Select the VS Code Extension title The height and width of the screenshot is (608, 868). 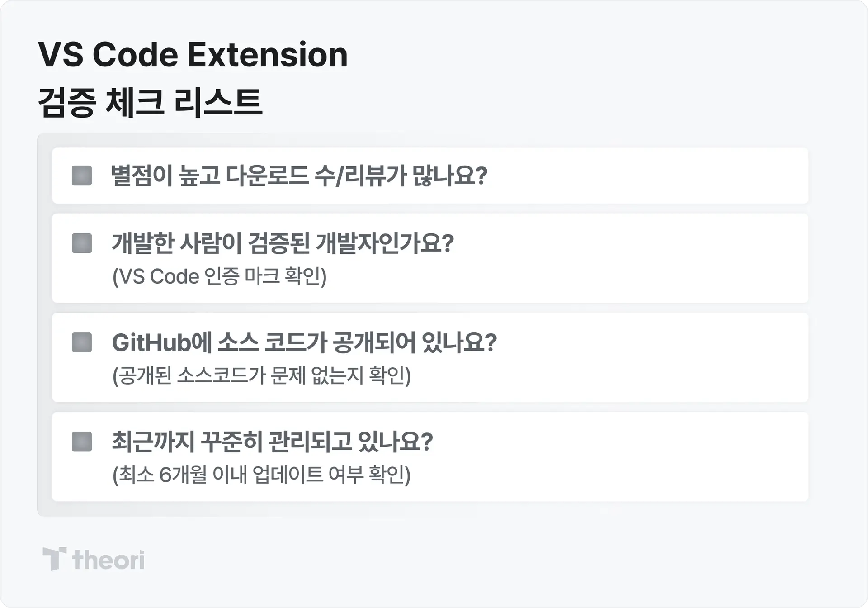(193, 55)
